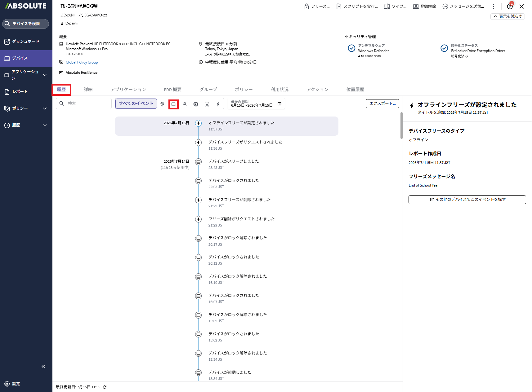Open the help icon with notification badge
Viewport: 532px width, 392px height.
510,6
